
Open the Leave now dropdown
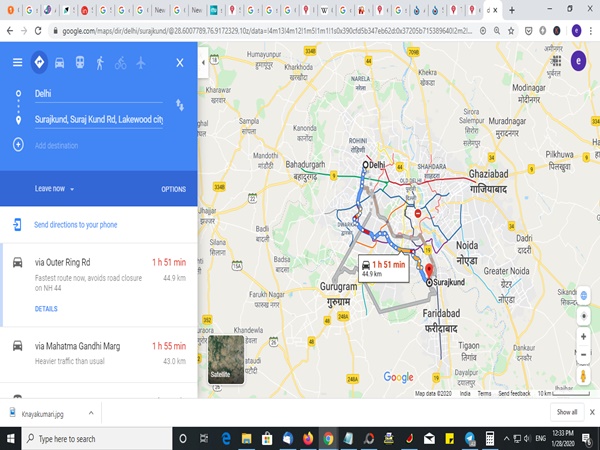pyautogui.click(x=54, y=189)
